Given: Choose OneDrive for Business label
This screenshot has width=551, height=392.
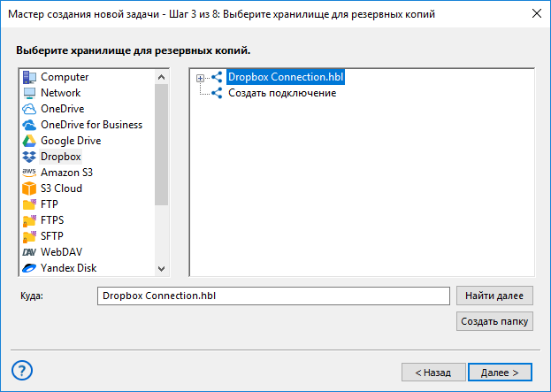Looking at the screenshot, I should (x=91, y=125).
